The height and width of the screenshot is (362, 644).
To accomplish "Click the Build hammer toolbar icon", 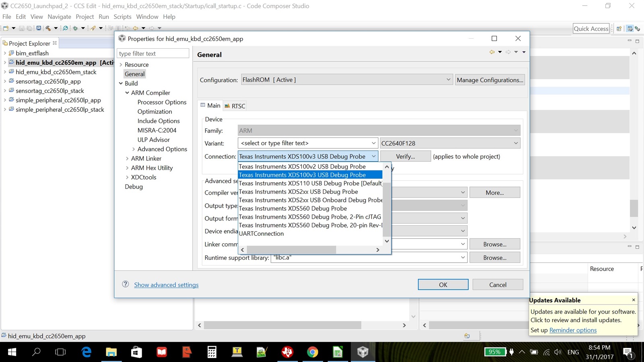I will (x=48, y=28).
